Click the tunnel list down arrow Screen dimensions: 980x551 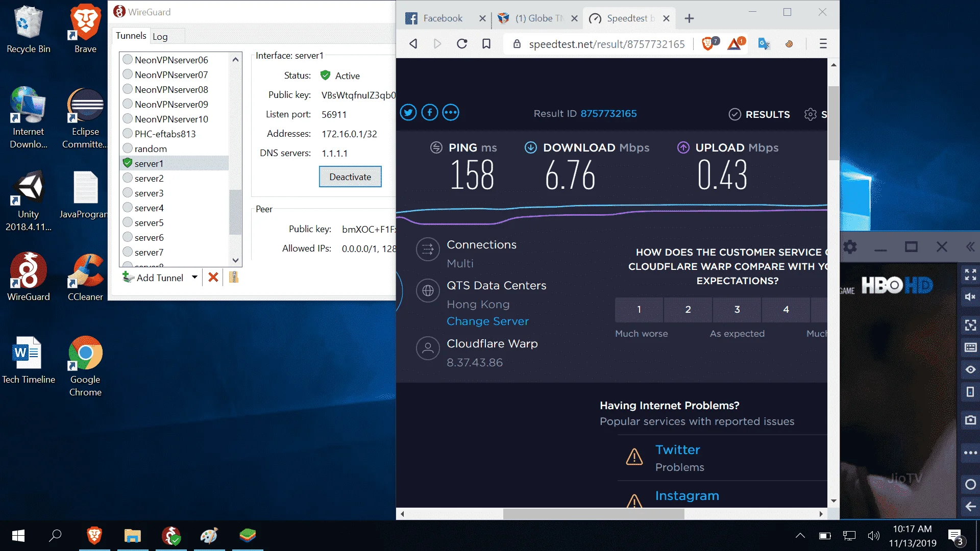235,260
